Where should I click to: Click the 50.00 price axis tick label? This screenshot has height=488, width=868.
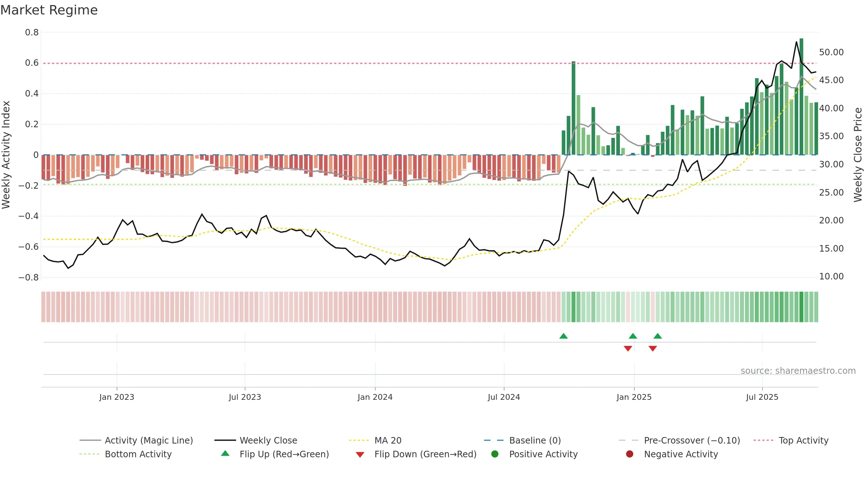[x=831, y=52]
